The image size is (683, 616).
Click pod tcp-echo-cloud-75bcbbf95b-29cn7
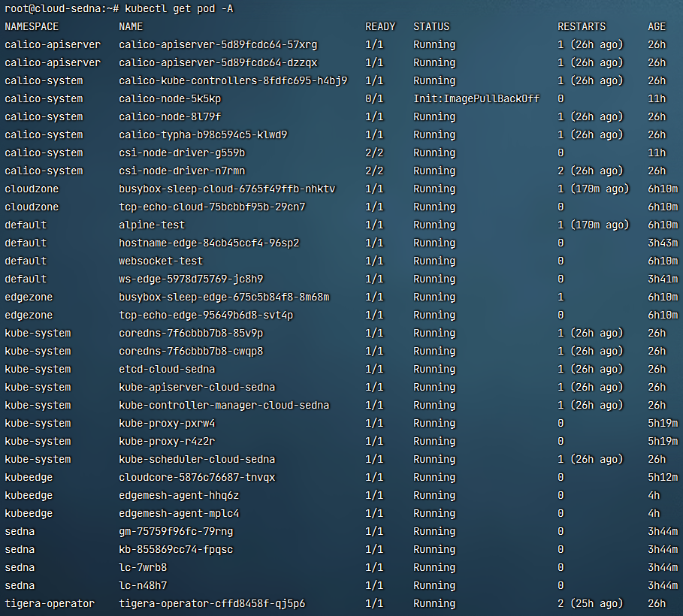[x=212, y=207]
